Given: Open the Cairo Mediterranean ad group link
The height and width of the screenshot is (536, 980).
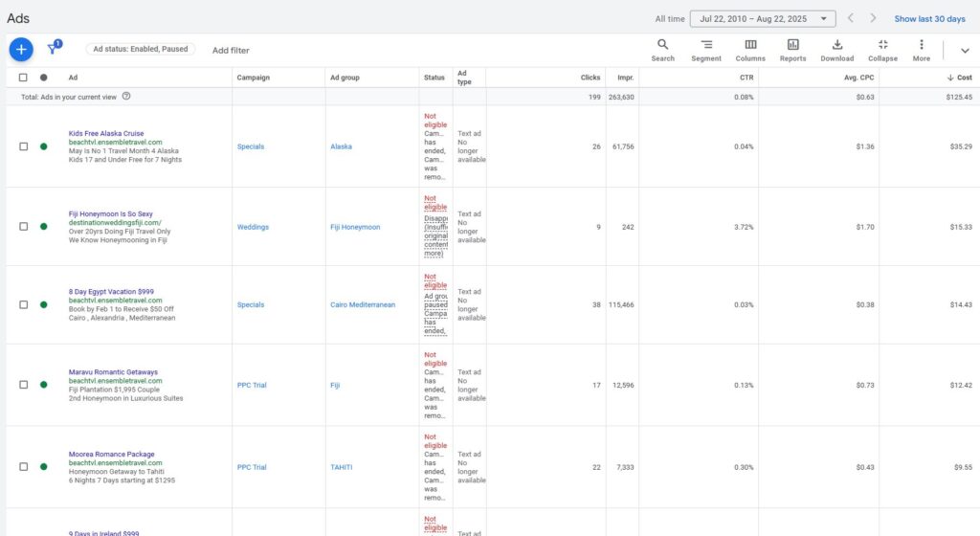Looking at the screenshot, I should (x=363, y=304).
